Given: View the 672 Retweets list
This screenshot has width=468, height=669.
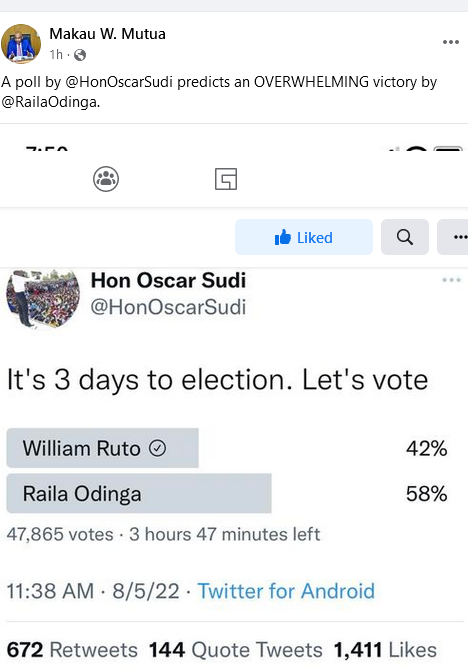Looking at the screenshot, I should (x=72, y=650).
